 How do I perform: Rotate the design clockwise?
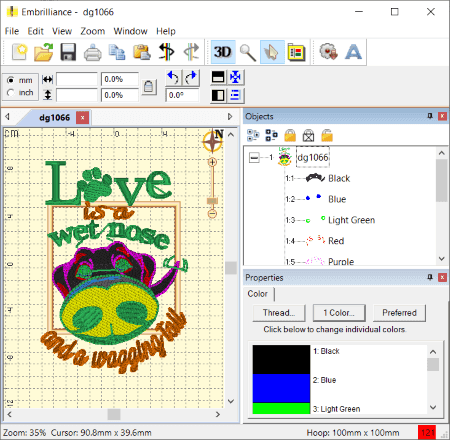pyautogui.click(x=191, y=77)
